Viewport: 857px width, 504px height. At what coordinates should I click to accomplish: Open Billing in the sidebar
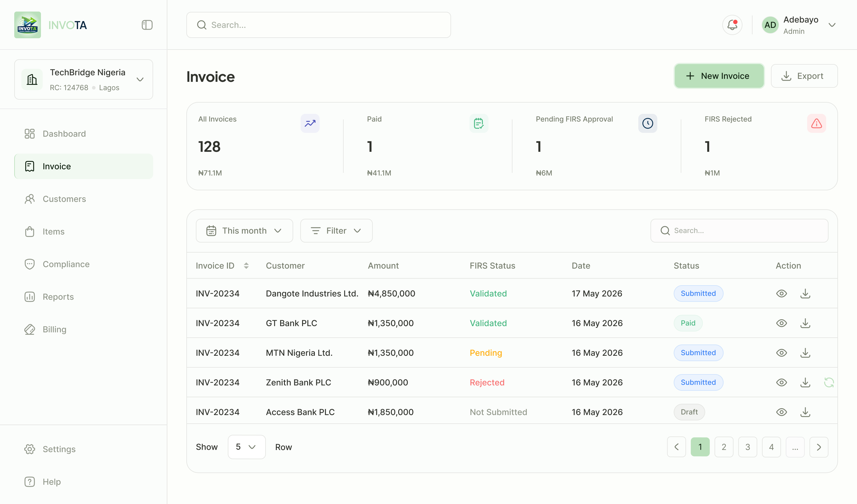[x=84, y=329]
